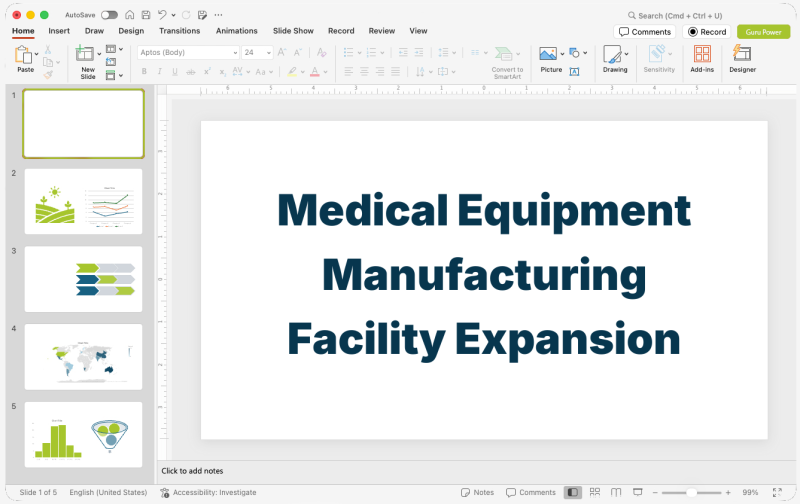Viewport: 800px width, 504px height.
Task: Toggle Strikethrough formatting
Action: pos(190,72)
